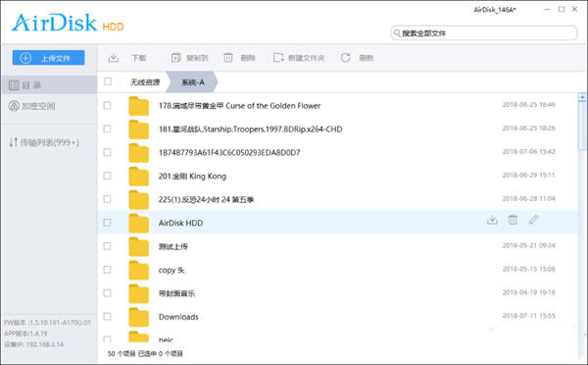Open the AirDisk_146A device dropdown

click(495, 10)
